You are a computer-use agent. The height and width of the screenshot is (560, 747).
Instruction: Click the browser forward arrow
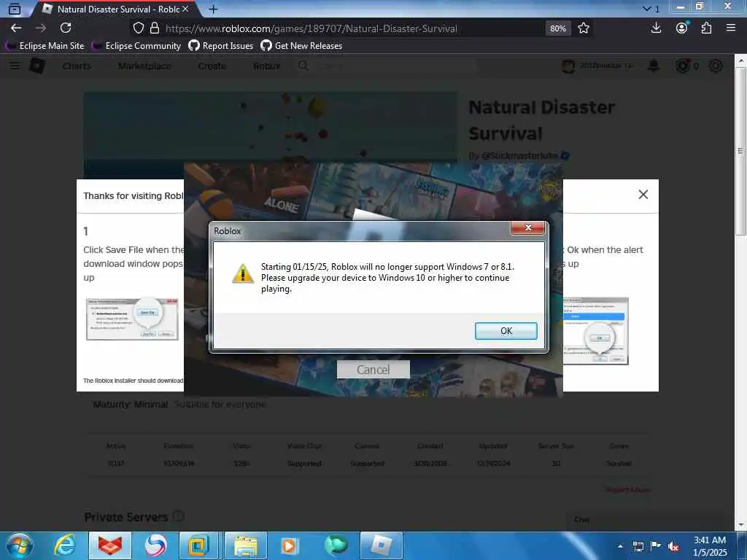click(41, 28)
